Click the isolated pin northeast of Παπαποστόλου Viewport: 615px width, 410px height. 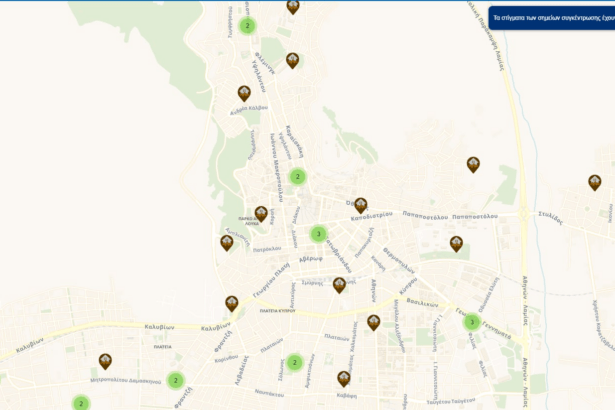pos(473,163)
